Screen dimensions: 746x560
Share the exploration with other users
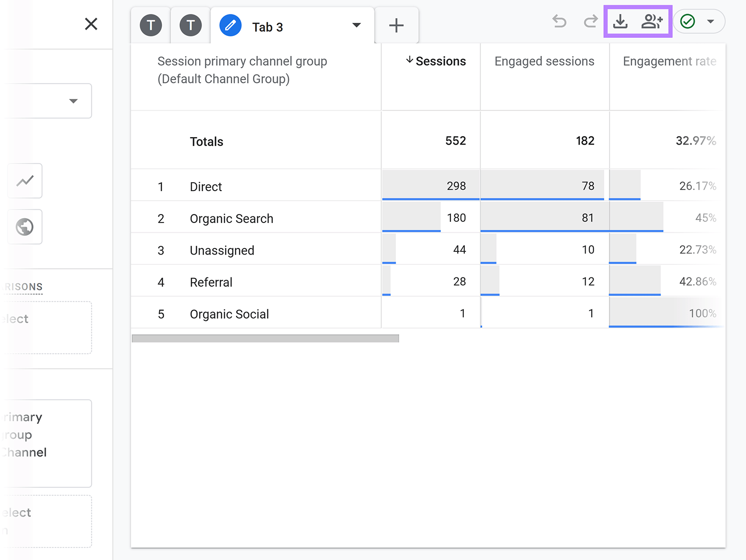coord(651,21)
